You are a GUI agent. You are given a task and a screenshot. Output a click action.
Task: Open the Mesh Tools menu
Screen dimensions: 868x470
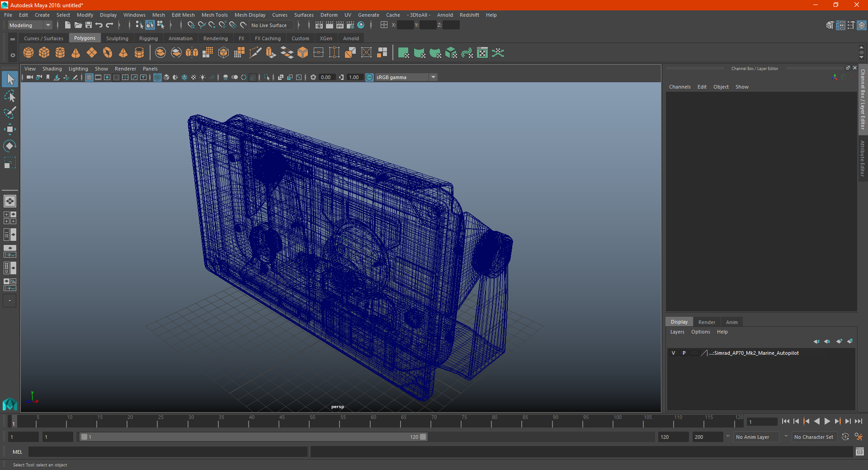[214, 15]
